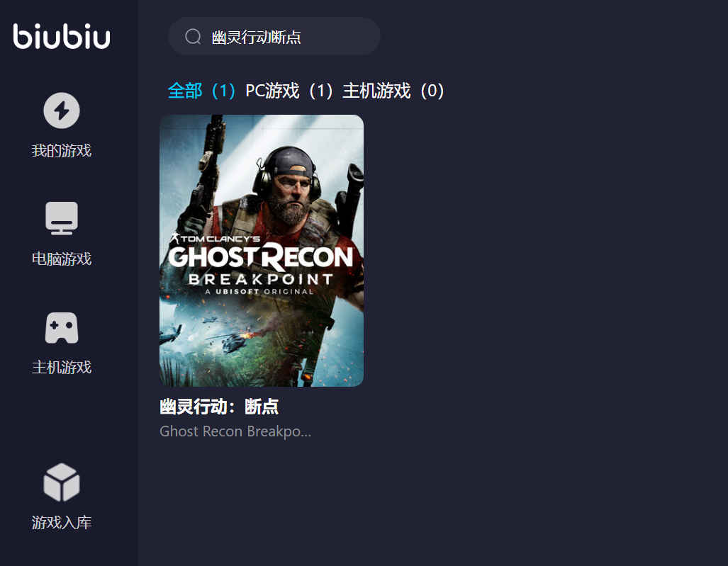728x566 pixels.
Task: Select the 电脑游戏 sidebar label
Action: [62, 259]
